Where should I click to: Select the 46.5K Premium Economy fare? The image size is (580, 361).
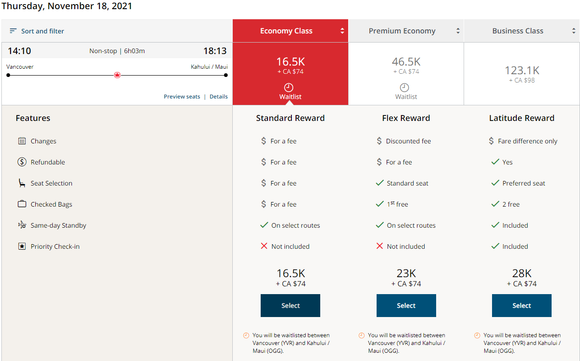point(406,74)
